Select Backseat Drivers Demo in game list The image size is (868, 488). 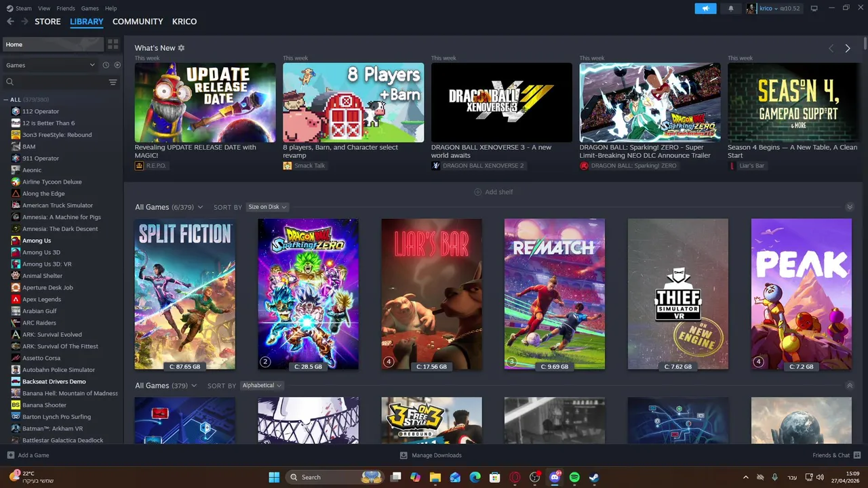point(54,382)
